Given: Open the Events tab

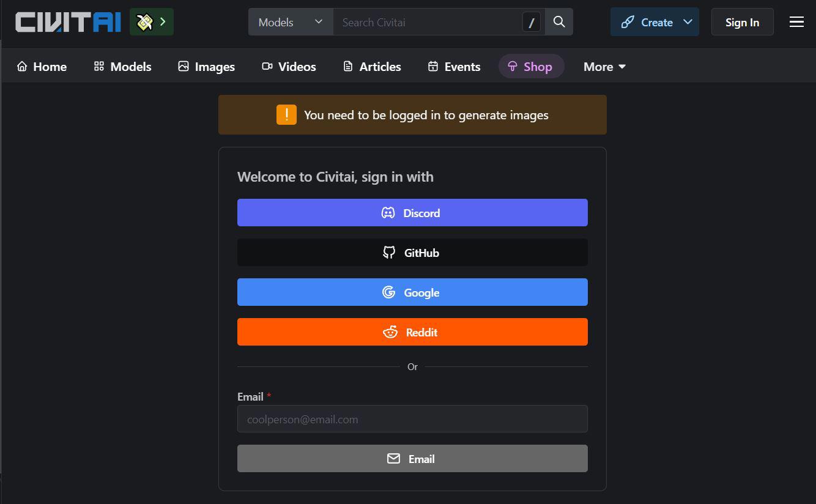Looking at the screenshot, I should [454, 67].
